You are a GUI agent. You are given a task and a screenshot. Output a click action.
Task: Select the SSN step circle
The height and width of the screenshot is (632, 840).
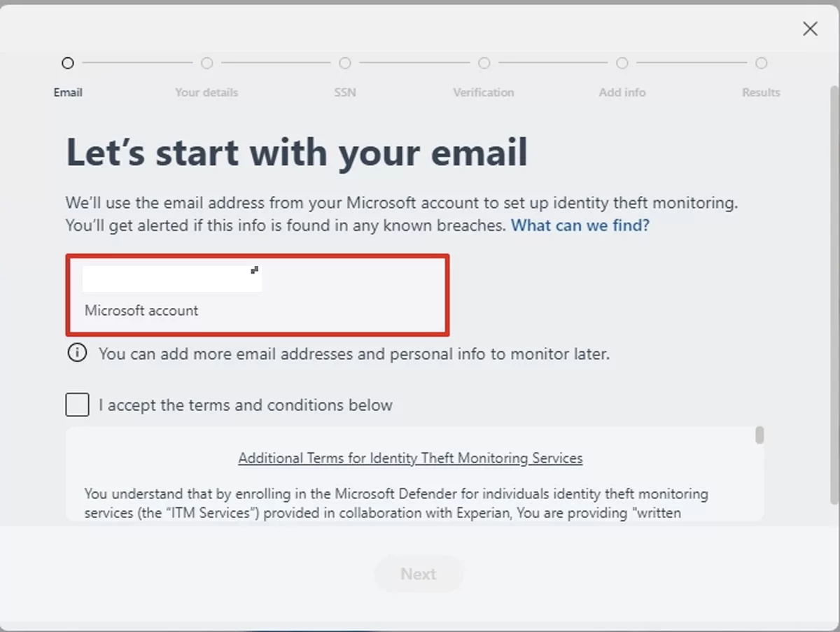coord(345,63)
